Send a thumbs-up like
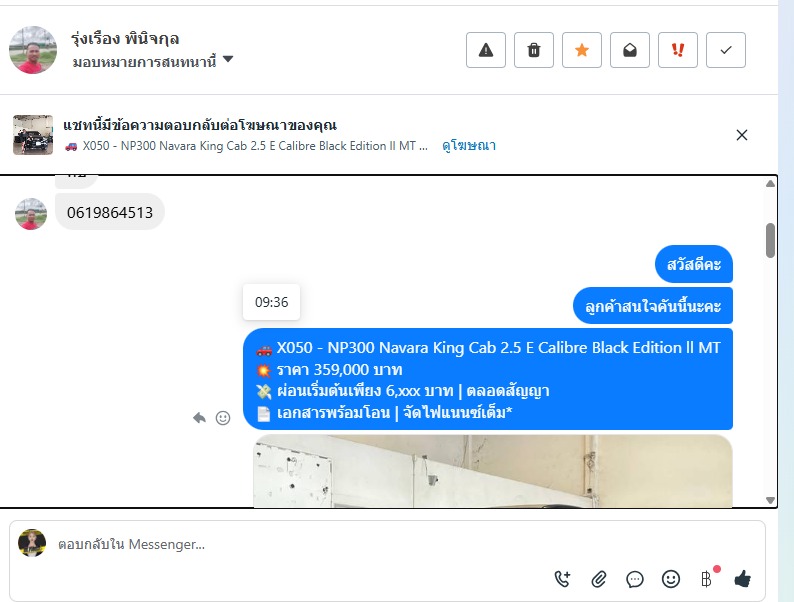Viewport: 794px width, 602px height. tap(742, 578)
